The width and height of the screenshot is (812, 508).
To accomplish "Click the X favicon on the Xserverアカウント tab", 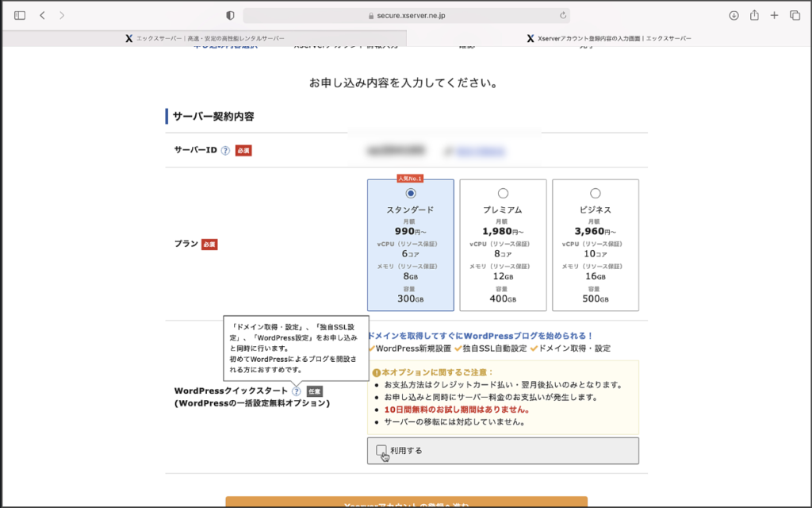I will 530,38.
